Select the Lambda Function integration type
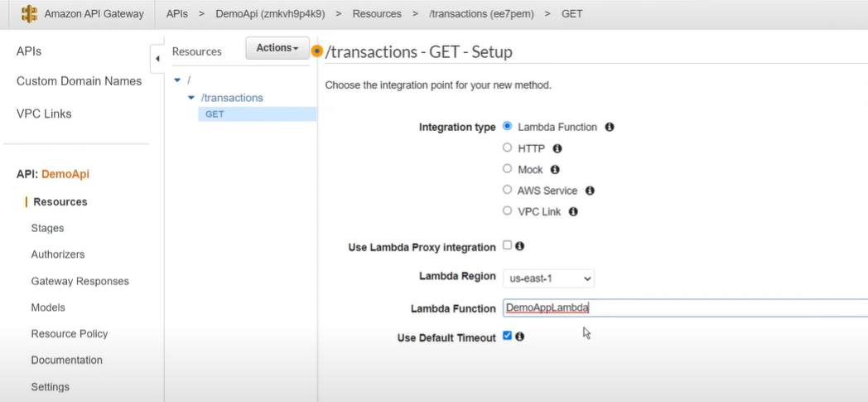Screen dimensions: 868x402 point(507,126)
